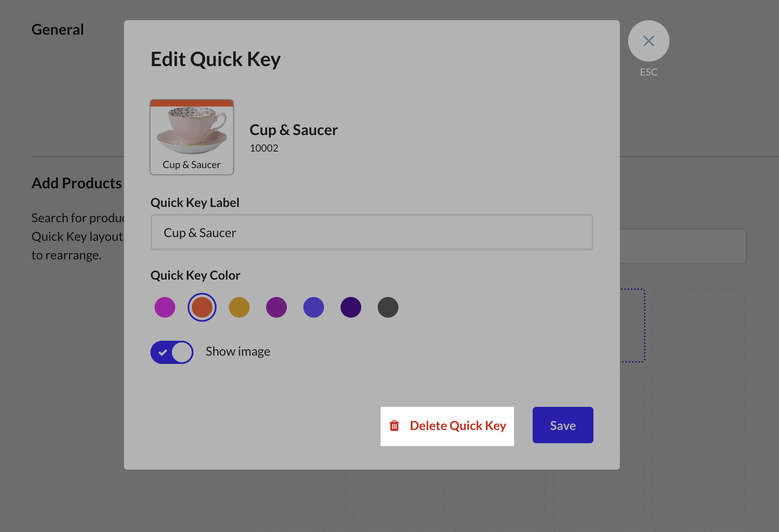This screenshot has width=779, height=532.
Task: Close dialog with the X button
Action: coord(648,41)
